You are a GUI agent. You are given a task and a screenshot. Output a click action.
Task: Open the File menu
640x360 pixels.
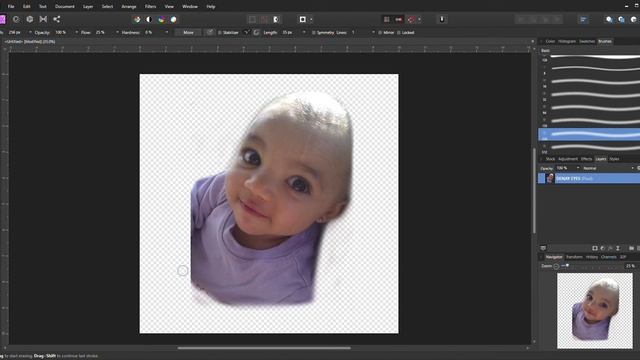tap(11, 7)
